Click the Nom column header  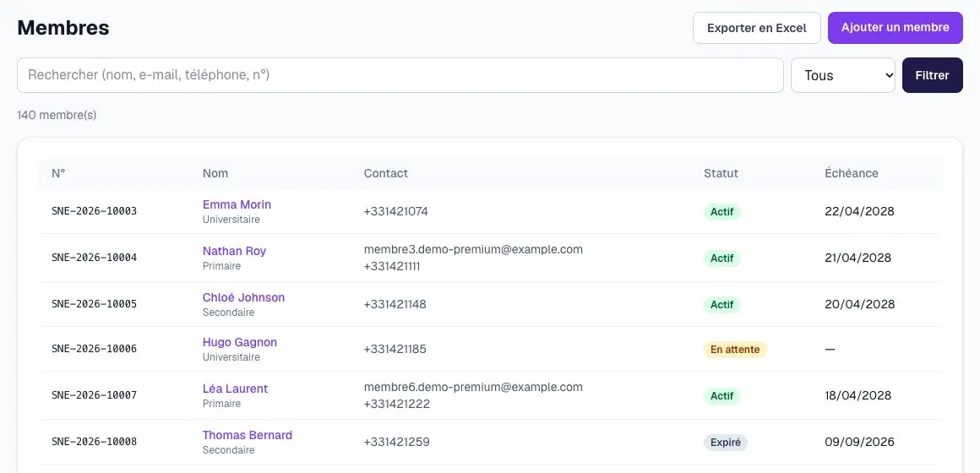point(215,173)
